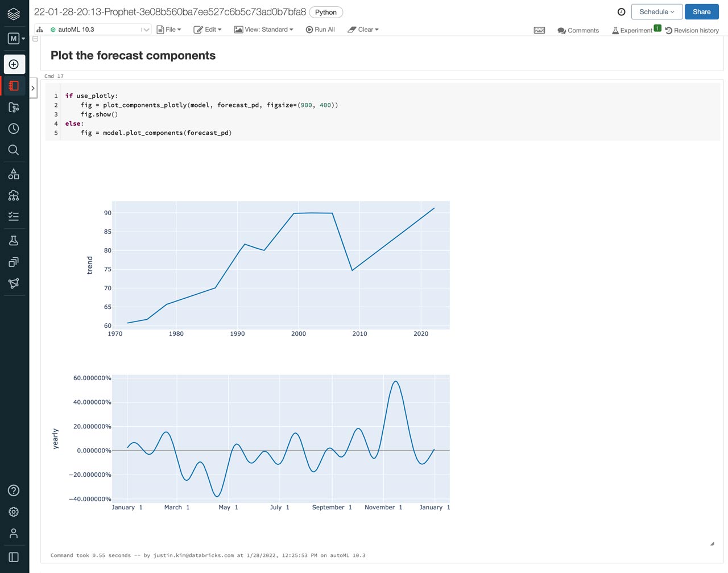
Task: Open the View: Standard dropdown
Action: [x=264, y=30]
